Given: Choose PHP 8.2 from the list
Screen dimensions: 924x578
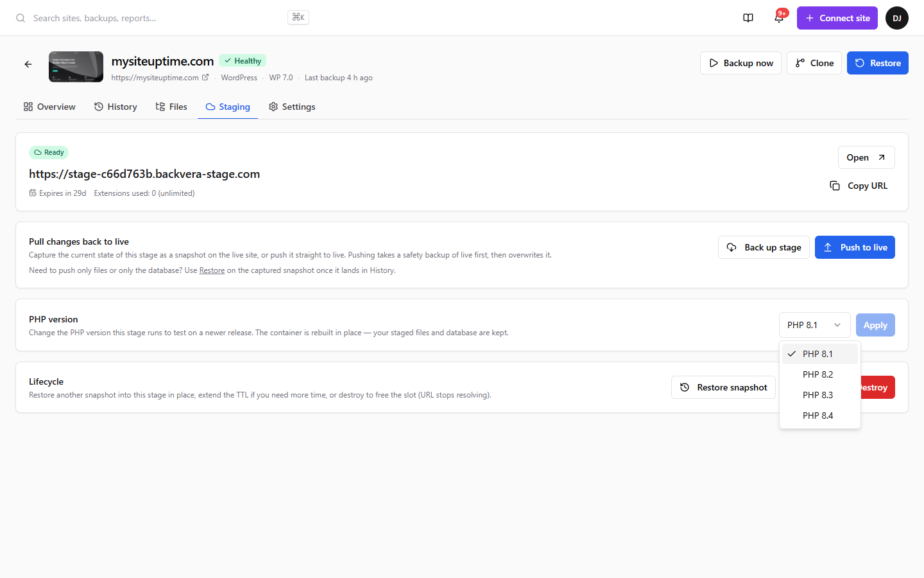Looking at the screenshot, I should coord(820,374).
